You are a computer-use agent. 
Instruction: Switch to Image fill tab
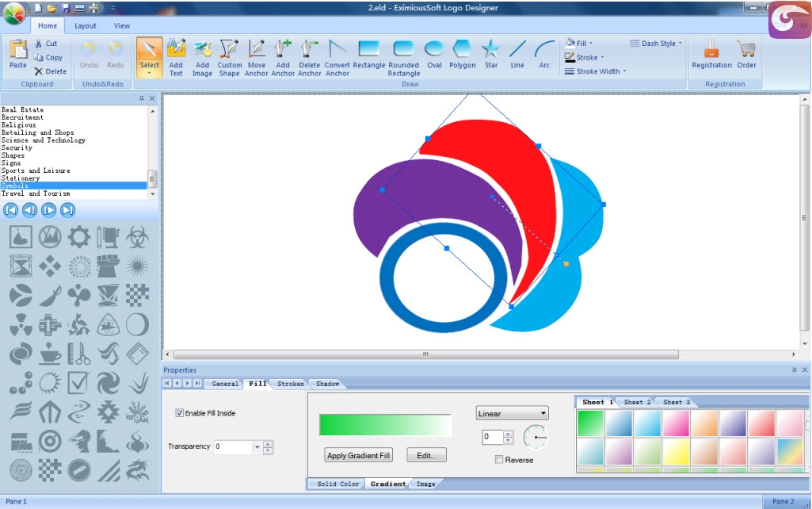[x=425, y=484]
